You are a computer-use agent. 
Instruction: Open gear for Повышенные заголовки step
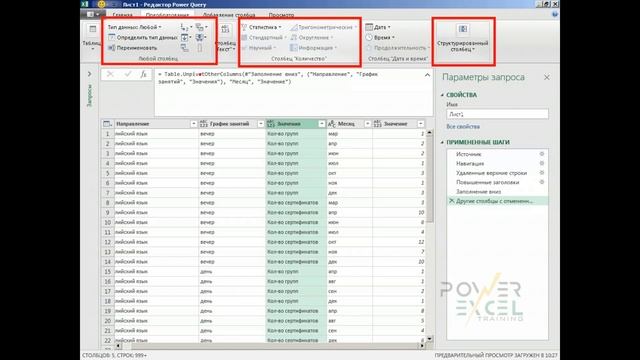tap(542, 182)
